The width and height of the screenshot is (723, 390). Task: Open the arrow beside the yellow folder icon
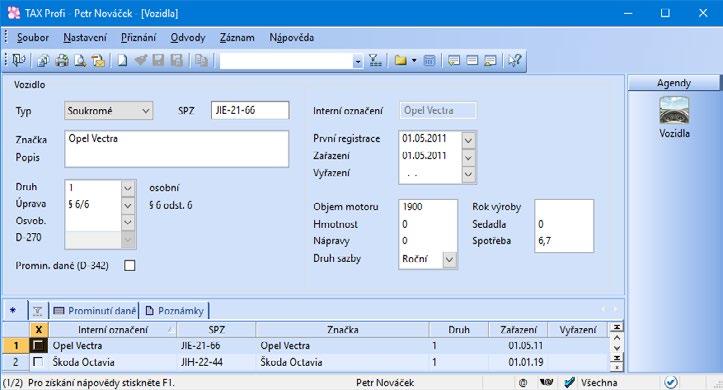click(414, 60)
